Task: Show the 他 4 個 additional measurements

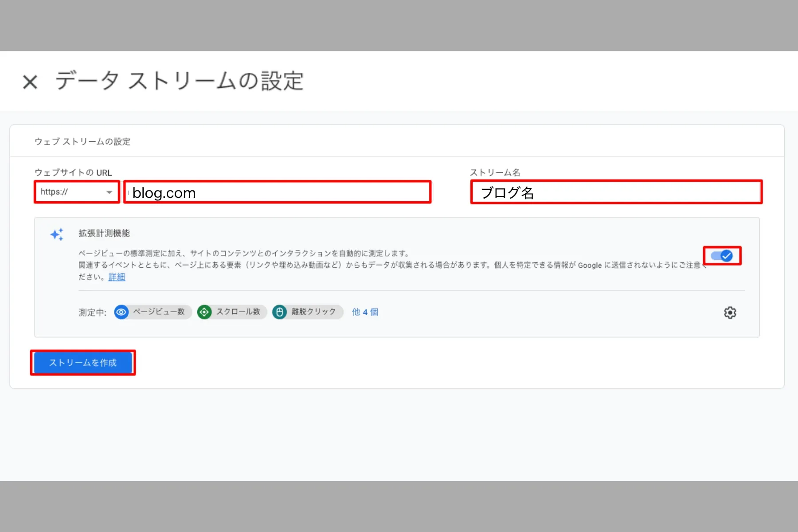Action: 365,312
